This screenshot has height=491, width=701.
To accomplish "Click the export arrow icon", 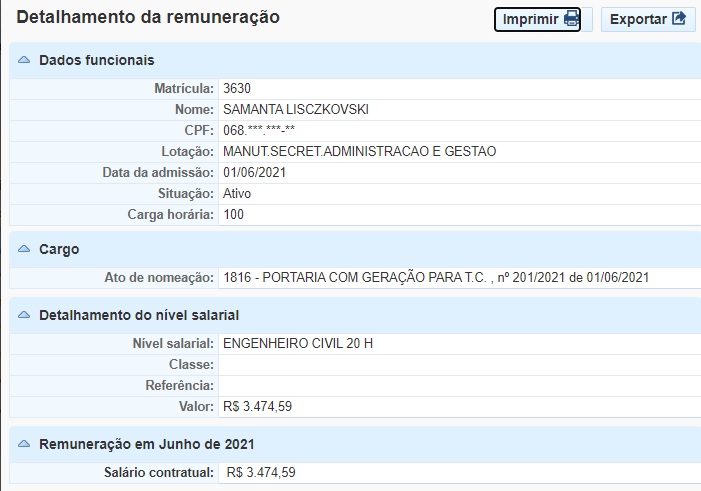I will (679, 19).
